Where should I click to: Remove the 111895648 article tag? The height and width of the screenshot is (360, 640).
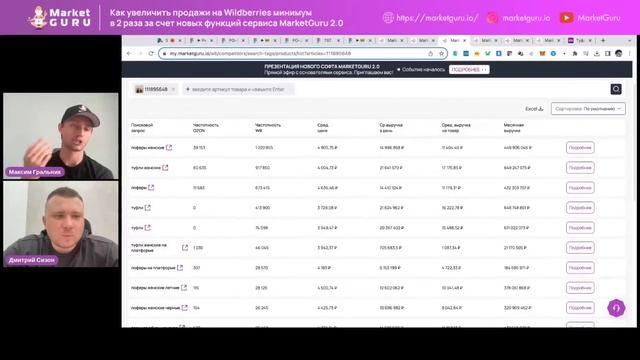click(x=173, y=89)
